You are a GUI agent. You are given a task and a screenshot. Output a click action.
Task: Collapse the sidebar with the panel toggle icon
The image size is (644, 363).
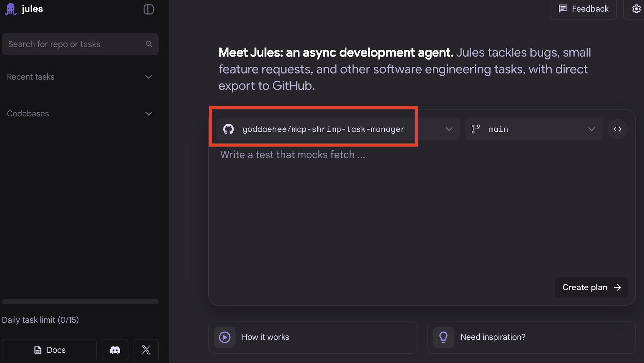click(x=148, y=9)
